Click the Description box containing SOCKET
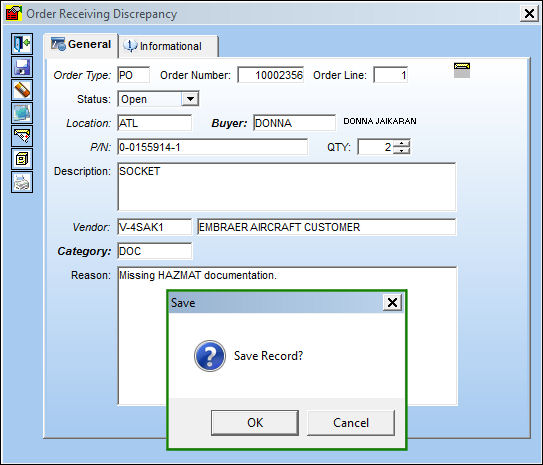543x465 pixels. click(x=287, y=187)
